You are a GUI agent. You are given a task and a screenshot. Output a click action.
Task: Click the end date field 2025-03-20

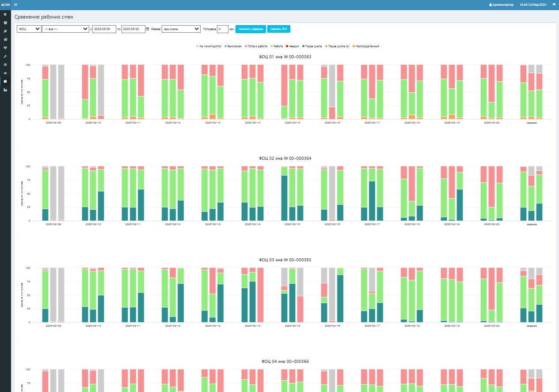coord(133,29)
